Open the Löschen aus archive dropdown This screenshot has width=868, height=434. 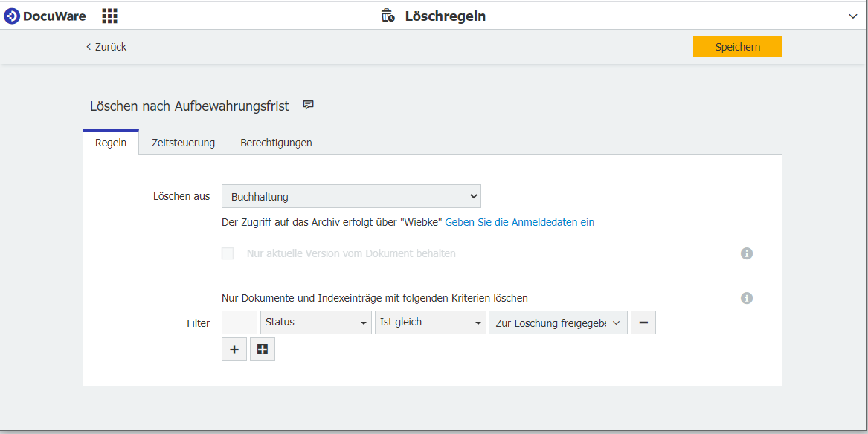[x=351, y=196]
